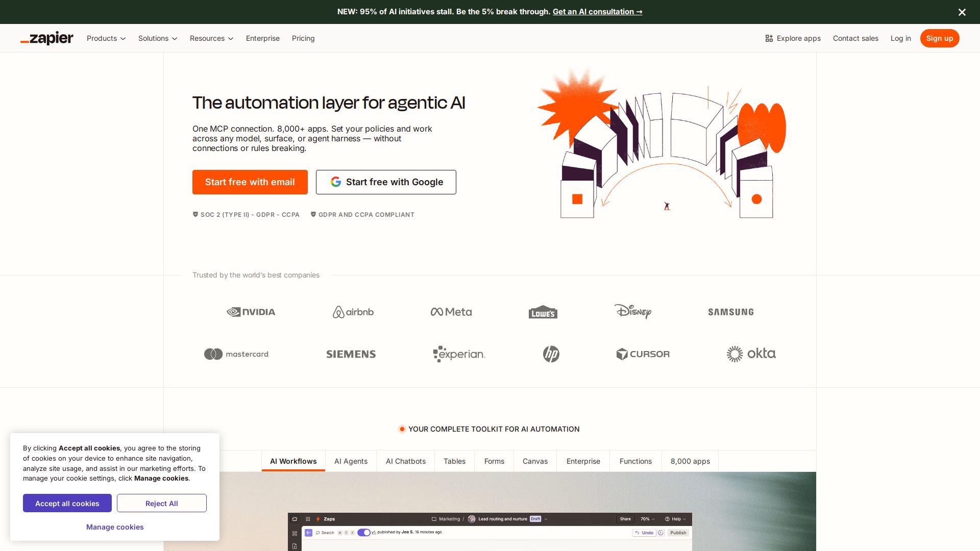Click the Google logo on the sign-up button
Screen dimensions: 980x551
(x=336, y=182)
